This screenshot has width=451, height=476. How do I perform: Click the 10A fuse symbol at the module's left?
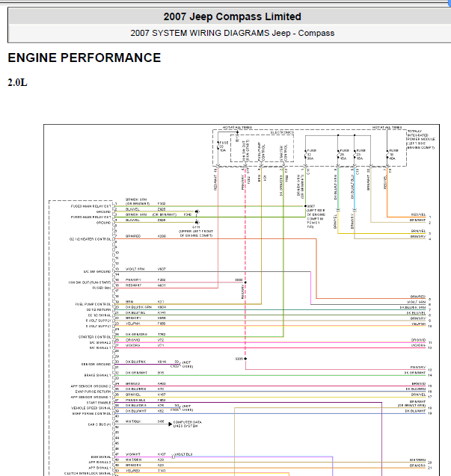point(218,146)
